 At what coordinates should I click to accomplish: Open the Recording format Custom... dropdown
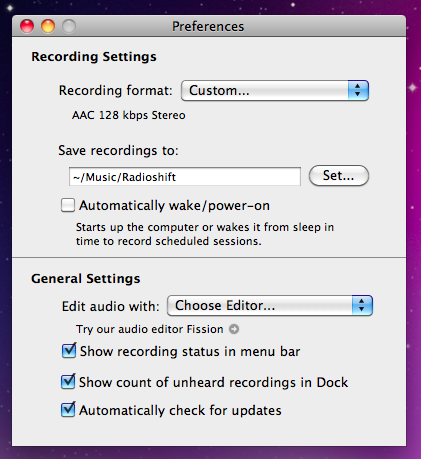coord(275,90)
